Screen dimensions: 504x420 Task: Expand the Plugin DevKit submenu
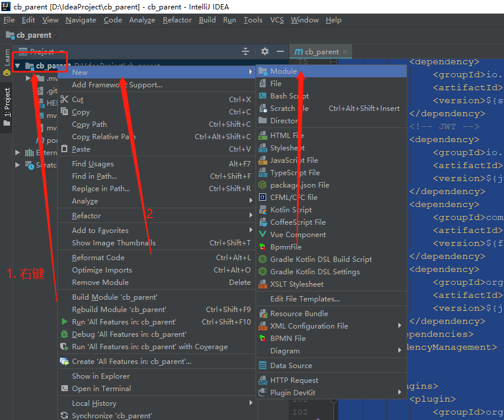pyautogui.click(x=331, y=393)
